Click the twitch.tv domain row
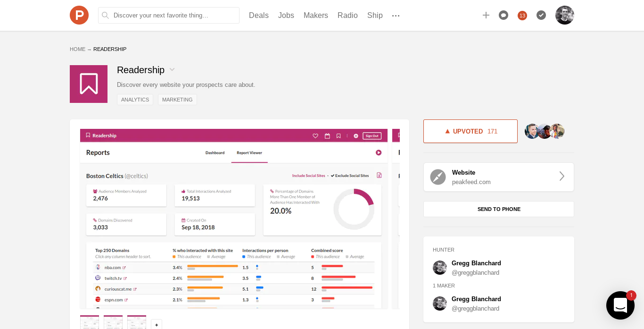 tap(235, 278)
